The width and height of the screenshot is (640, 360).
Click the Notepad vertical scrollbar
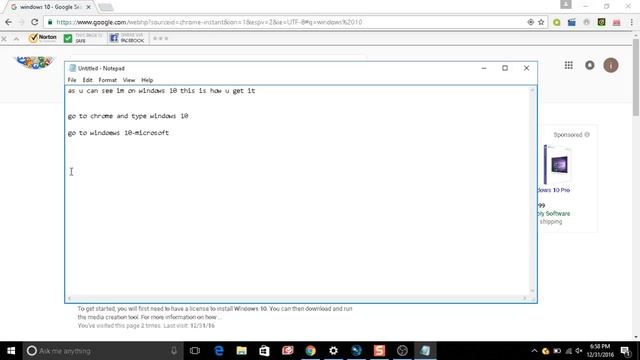(x=532, y=190)
